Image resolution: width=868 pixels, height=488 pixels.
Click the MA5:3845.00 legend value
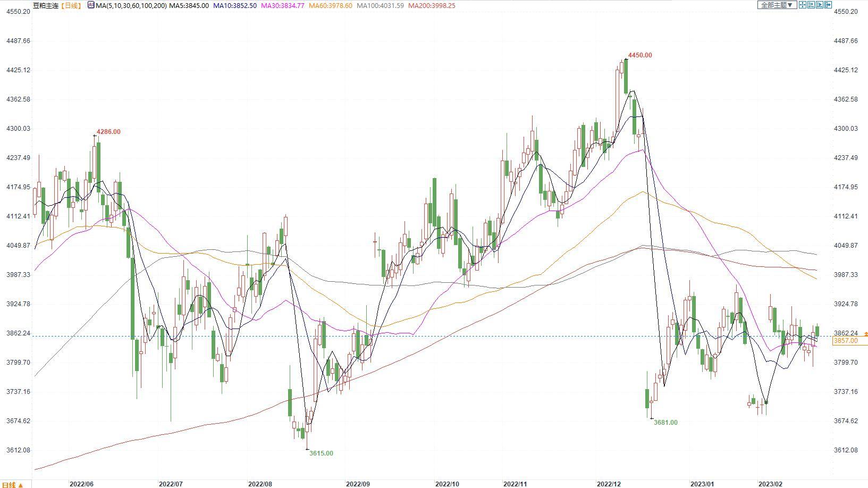(x=189, y=5)
